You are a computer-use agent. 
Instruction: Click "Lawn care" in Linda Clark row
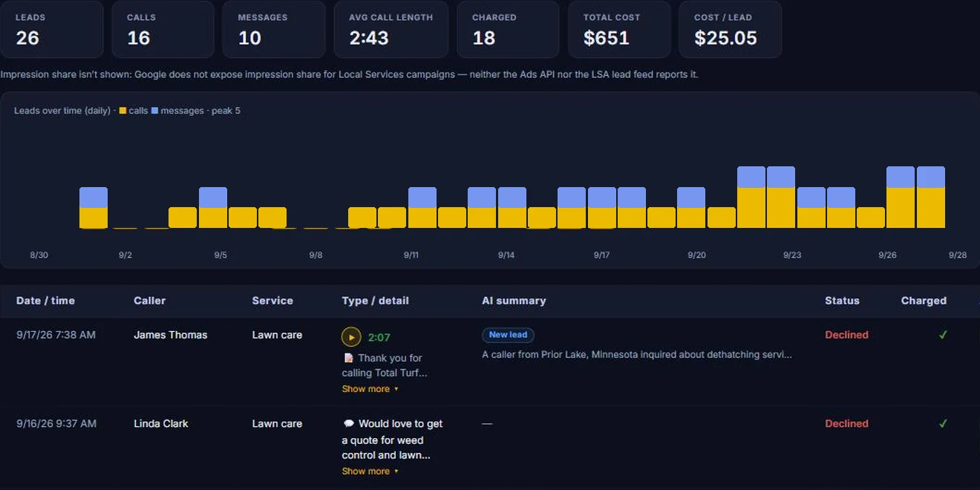(277, 424)
